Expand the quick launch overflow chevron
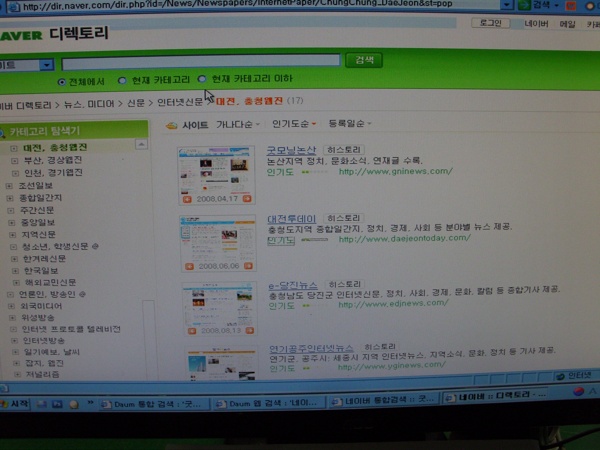The width and height of the screenshot is (600, 450). coord(90,403)
